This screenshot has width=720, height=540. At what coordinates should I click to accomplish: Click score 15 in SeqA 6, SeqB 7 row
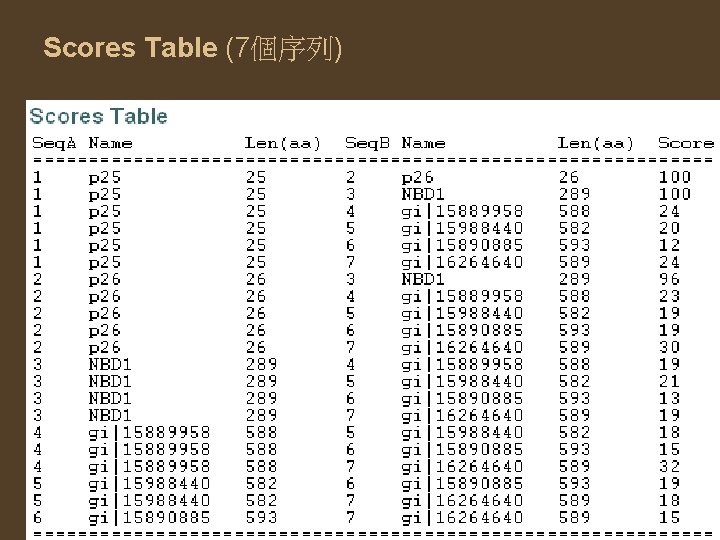click(x=669, y=517)
